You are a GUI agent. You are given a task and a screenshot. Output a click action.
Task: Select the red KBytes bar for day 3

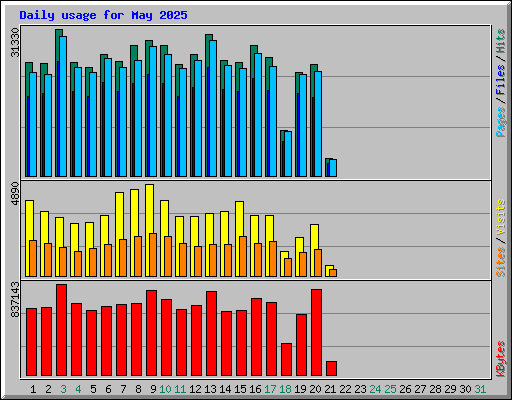coord(62,330)
